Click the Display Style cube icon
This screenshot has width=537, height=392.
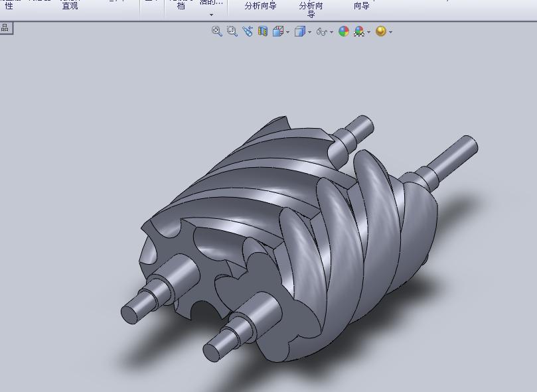tap(299, 31)
